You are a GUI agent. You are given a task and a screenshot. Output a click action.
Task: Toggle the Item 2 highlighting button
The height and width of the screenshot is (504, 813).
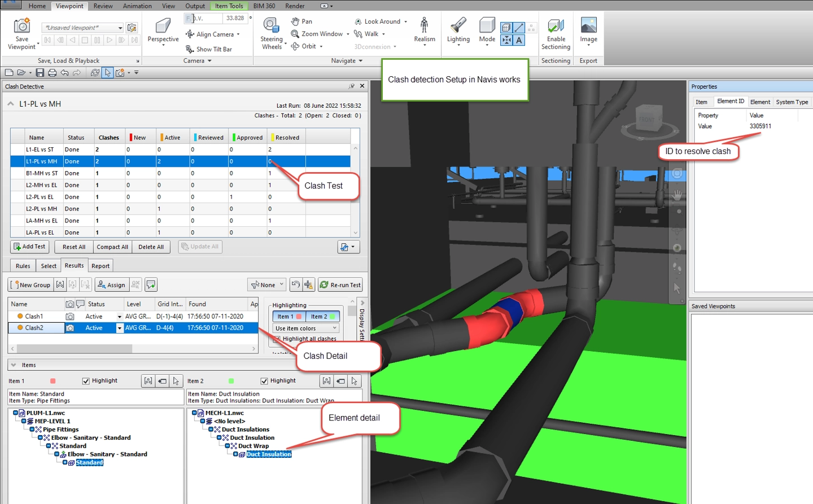(323, 317)
